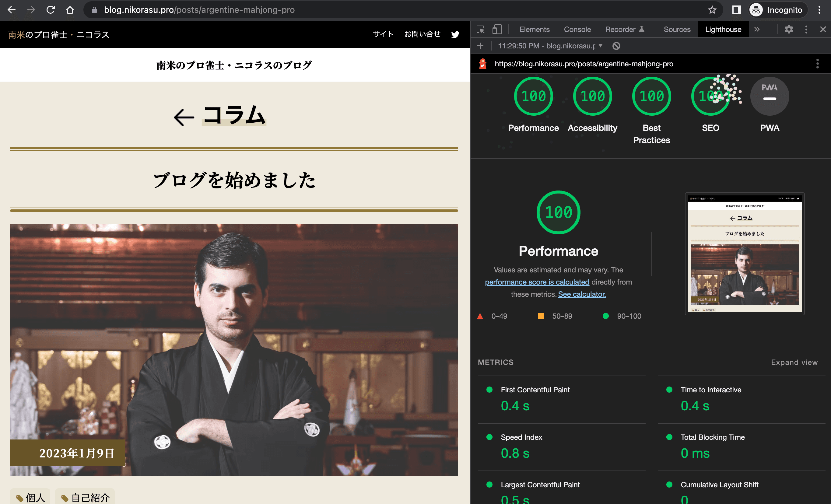
Task: Clear all Lighthouse reports with the block icon
Action: point(617,46)
